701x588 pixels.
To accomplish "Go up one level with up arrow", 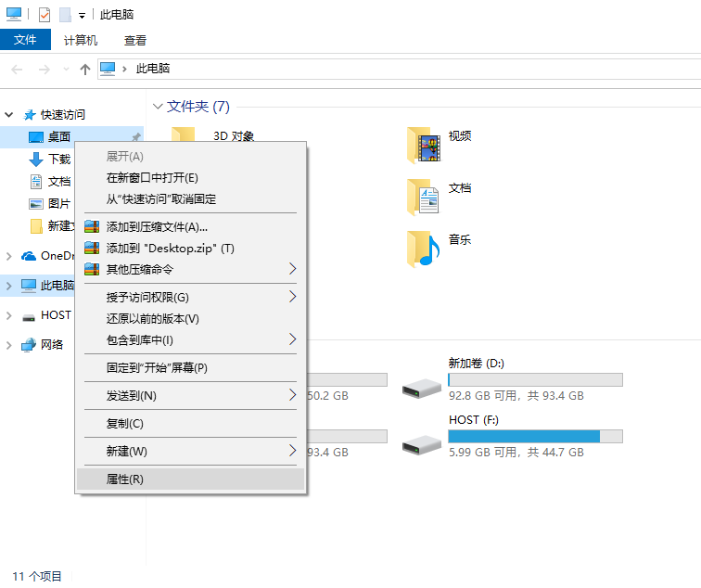I will pyautogui.click(x=85, y=70).
